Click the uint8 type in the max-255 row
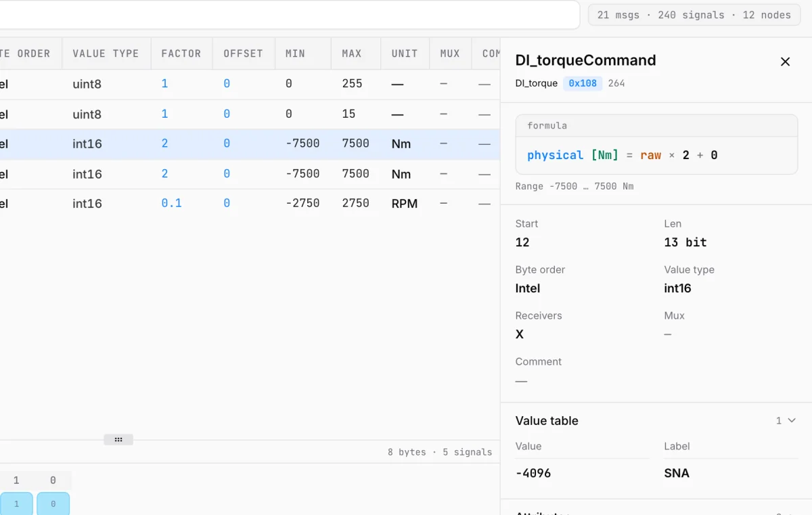 tap(87, 84)
